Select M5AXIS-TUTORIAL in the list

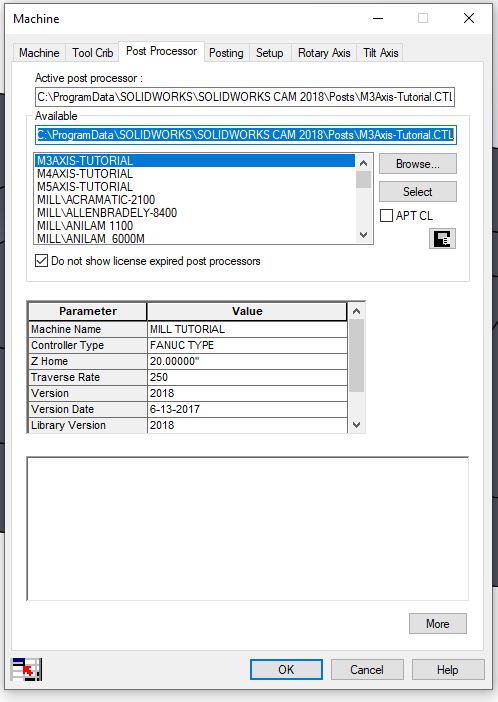click(x=195, y=186)
